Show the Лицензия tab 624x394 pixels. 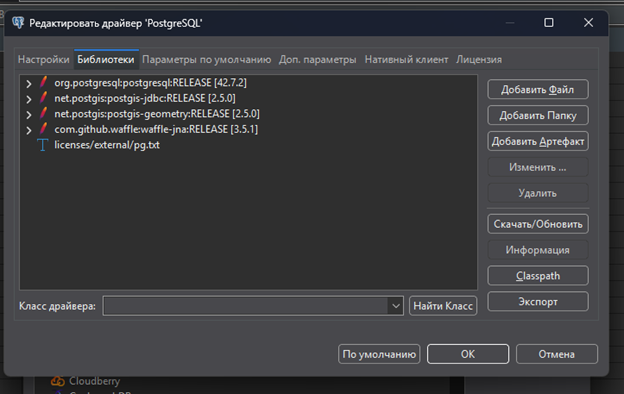point(479,60)
